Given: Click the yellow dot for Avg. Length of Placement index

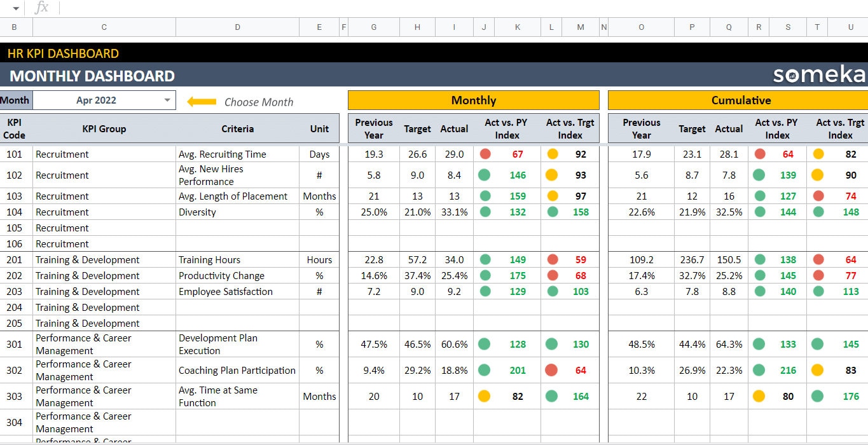Looking at the screenshot, I should (x=551, y=196).
